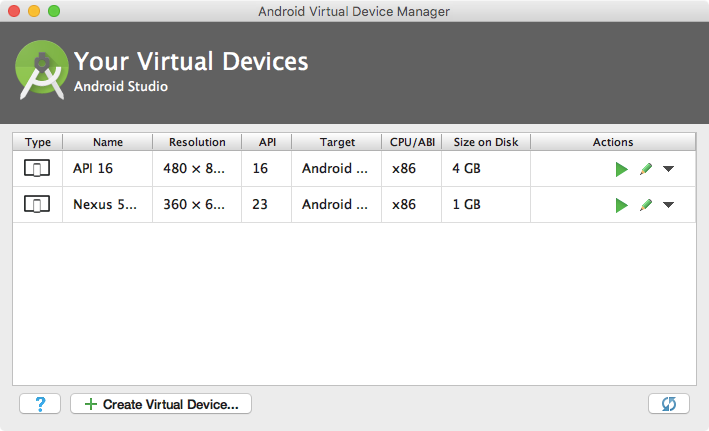Screen dimensions: 709x431
Task: Minimize the window with yellow button
Action: [34, 11]
